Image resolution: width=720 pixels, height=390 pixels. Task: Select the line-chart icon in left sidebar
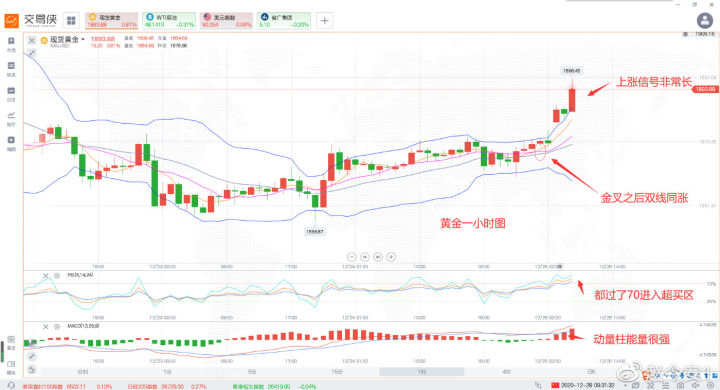[11, 115]
